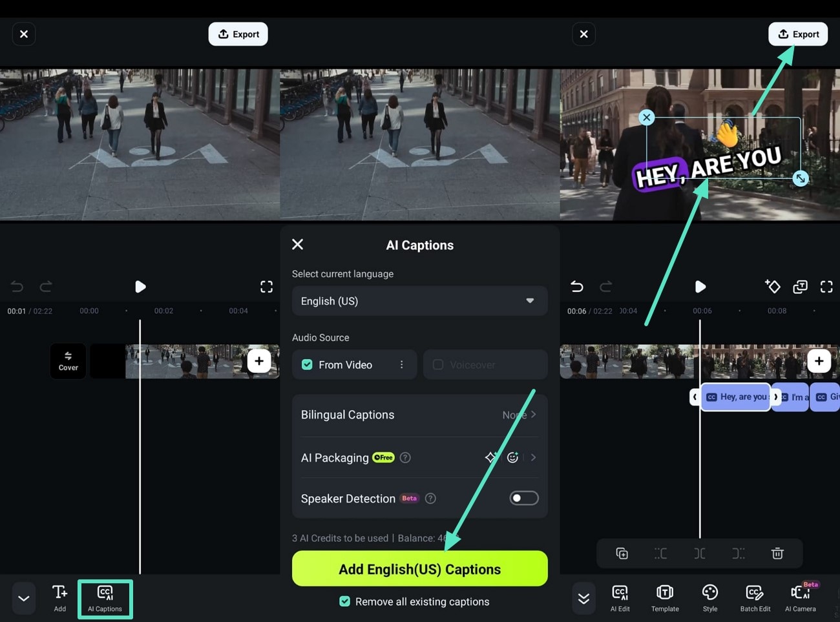Viewport: 840px width, 622px height.
Task: Select the 'Hey, are you' caption clip
Action: coord(736,397)
